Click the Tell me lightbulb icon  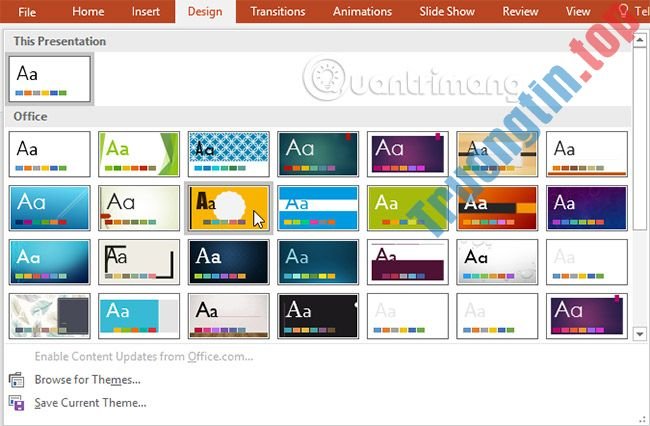(x=623, y=11)
